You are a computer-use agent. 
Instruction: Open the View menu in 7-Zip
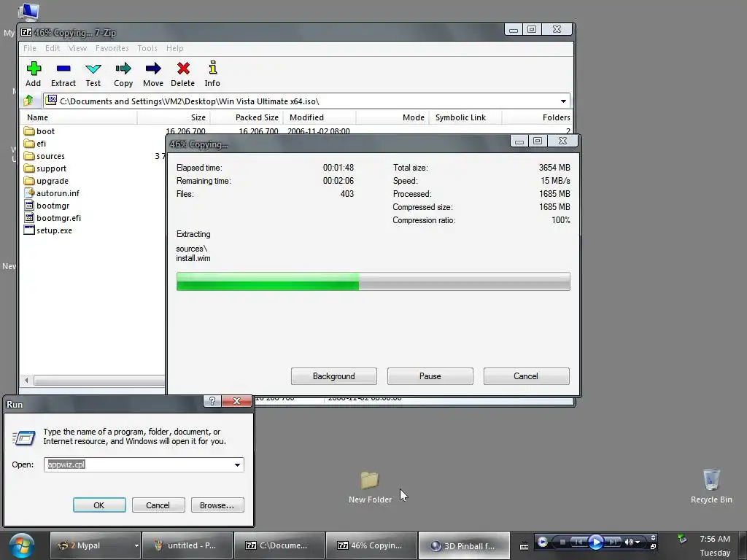coord(77,48)
